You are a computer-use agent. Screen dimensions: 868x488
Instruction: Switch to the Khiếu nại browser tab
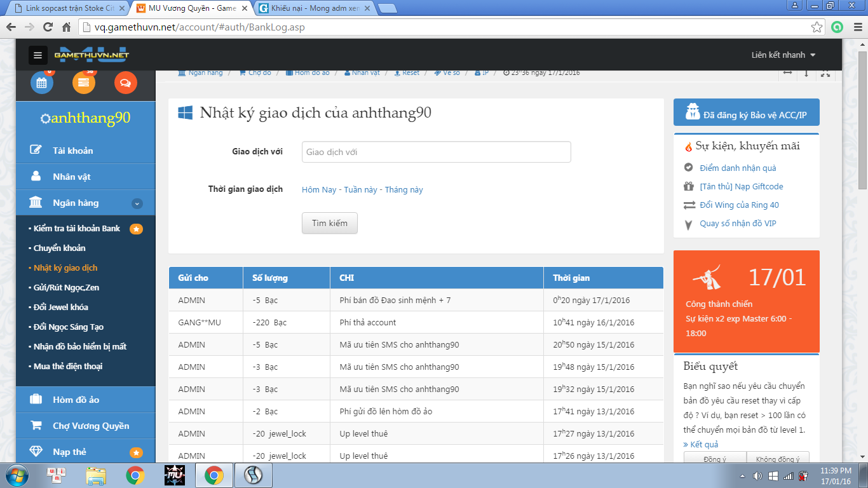[x=316, y=8]
